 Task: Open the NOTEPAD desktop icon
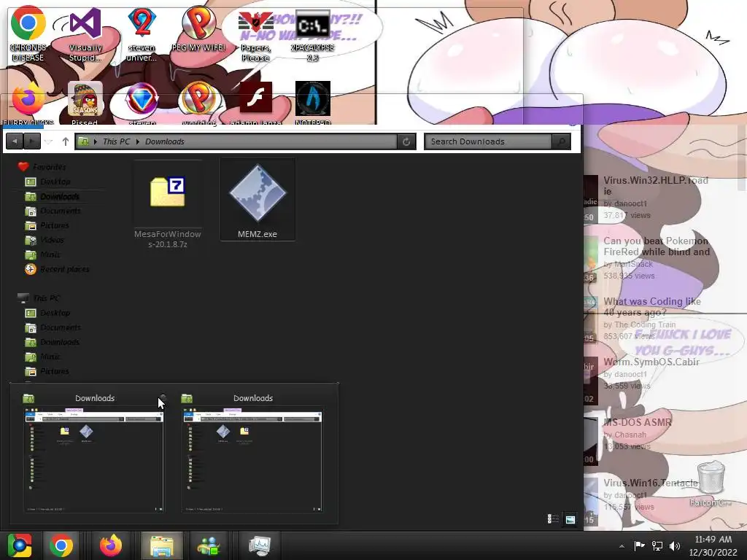coord(312,104)
